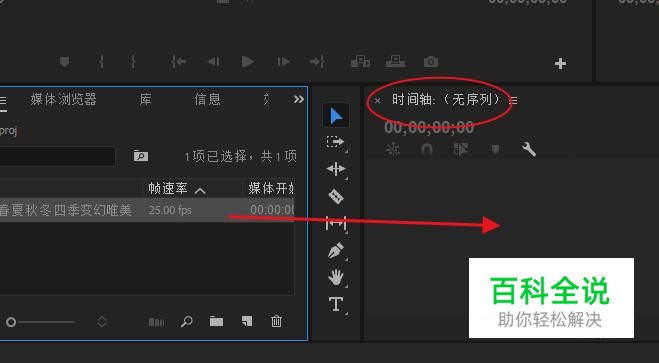Play the clip in the monitor
The height and width of the screenshot is (363, 659).
pyautogui.click(x=248, y=62)
